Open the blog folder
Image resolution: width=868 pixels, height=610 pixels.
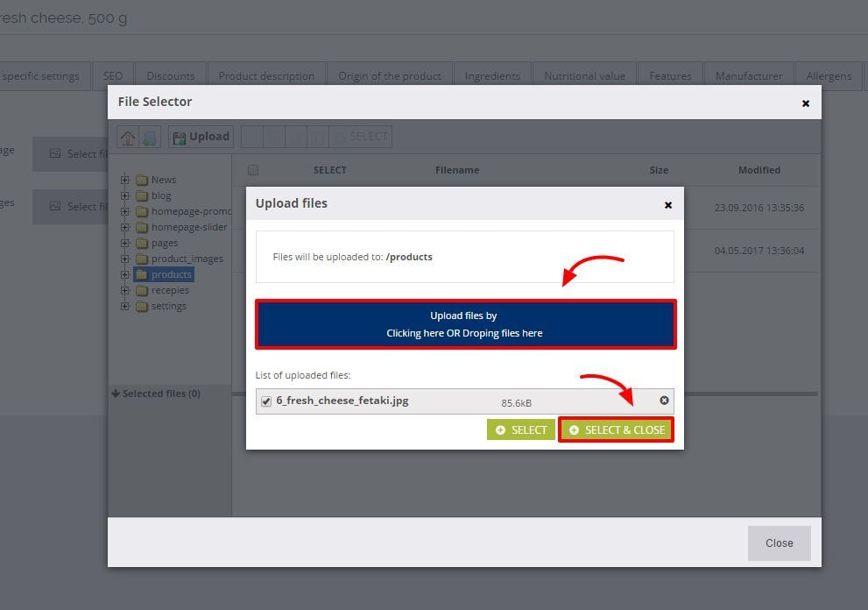161,195
